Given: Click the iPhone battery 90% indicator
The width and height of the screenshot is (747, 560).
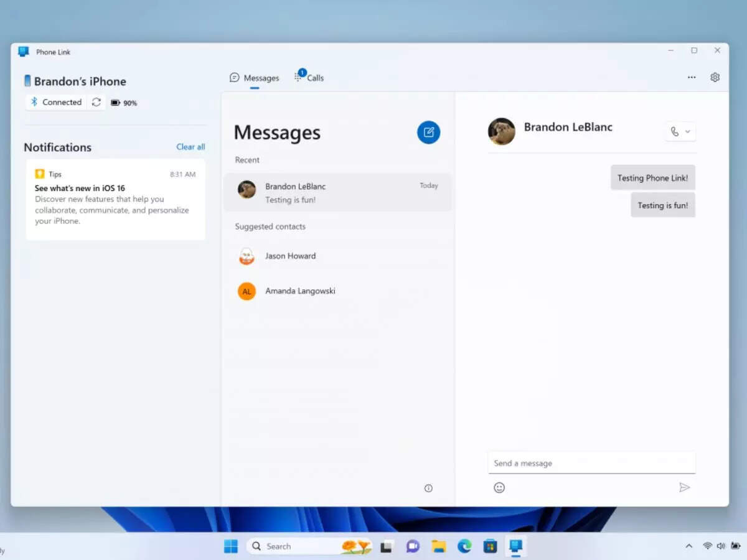Looking at the screenshot, I should click(x=123, y=103).
